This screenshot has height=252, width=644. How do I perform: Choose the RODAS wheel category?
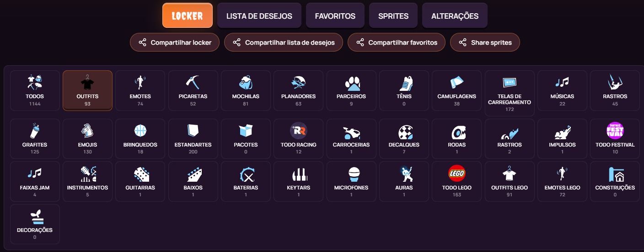point(456,139)
